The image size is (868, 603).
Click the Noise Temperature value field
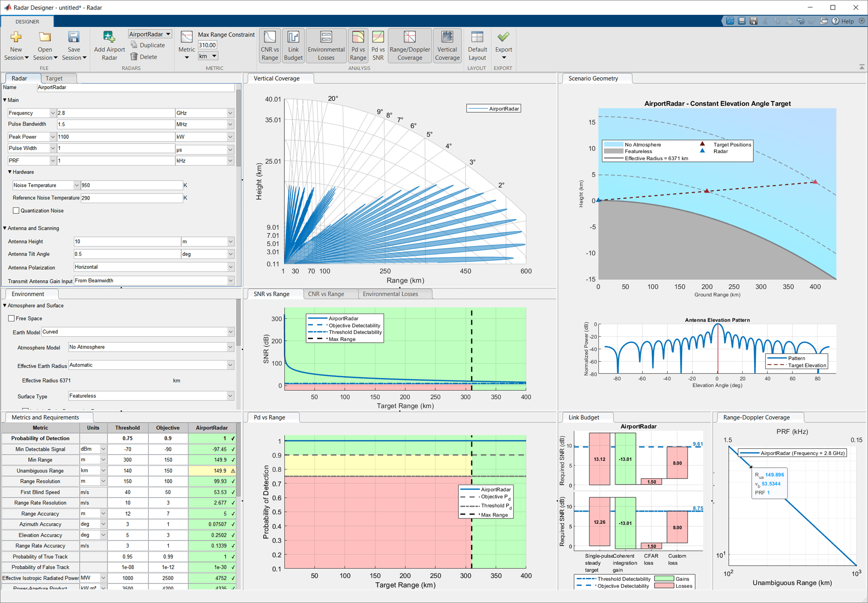[132, 185]
